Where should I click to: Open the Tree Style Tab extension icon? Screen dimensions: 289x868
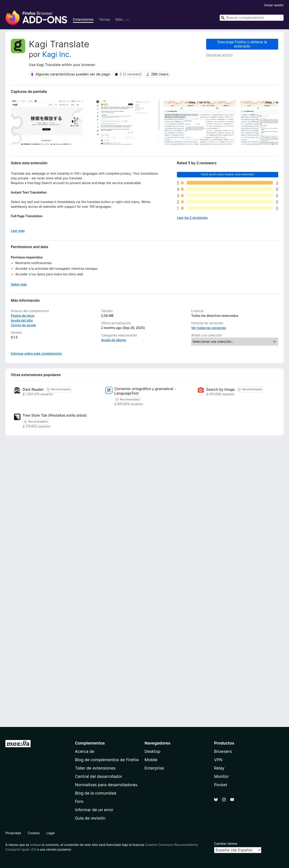[17, 417]
